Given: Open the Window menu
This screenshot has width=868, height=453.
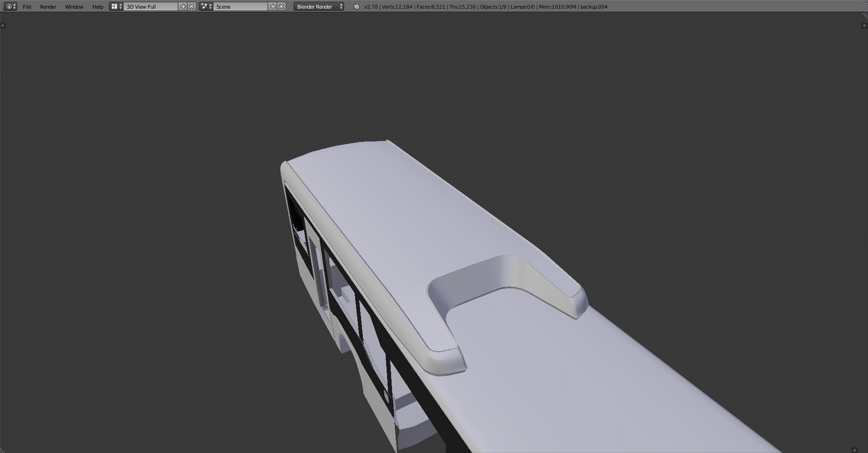Looking at the screenshot, I should (x=74, y=7).
